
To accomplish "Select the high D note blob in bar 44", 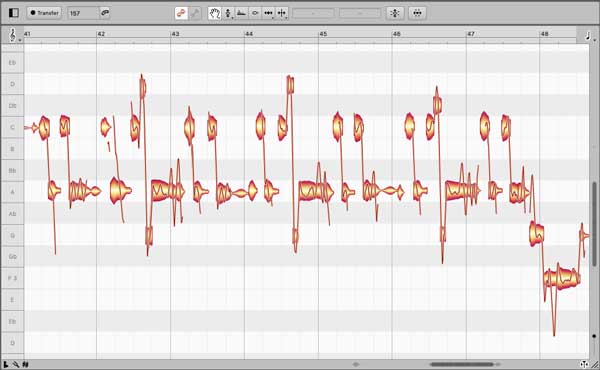I will click(290, 85).
